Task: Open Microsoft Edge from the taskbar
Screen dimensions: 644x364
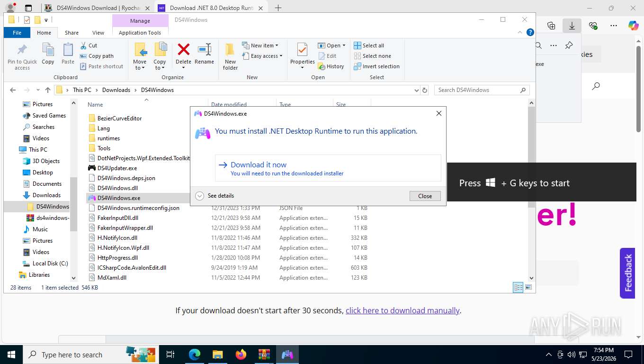Action: (195, 355)
